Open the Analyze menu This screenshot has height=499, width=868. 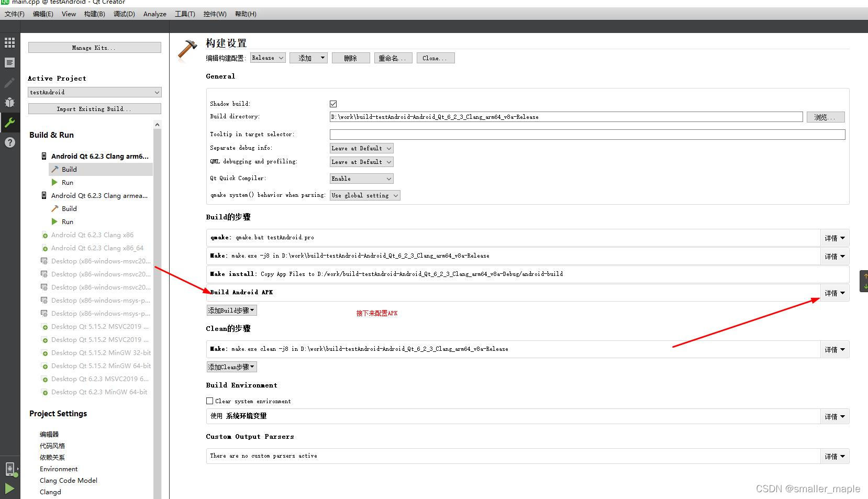(x=155, y=14)
